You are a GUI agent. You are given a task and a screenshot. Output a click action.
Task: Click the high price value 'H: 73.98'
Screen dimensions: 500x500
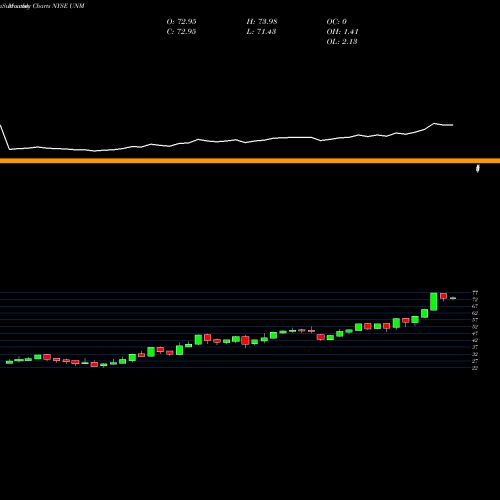pyautogui.click(x=262, y=22)
